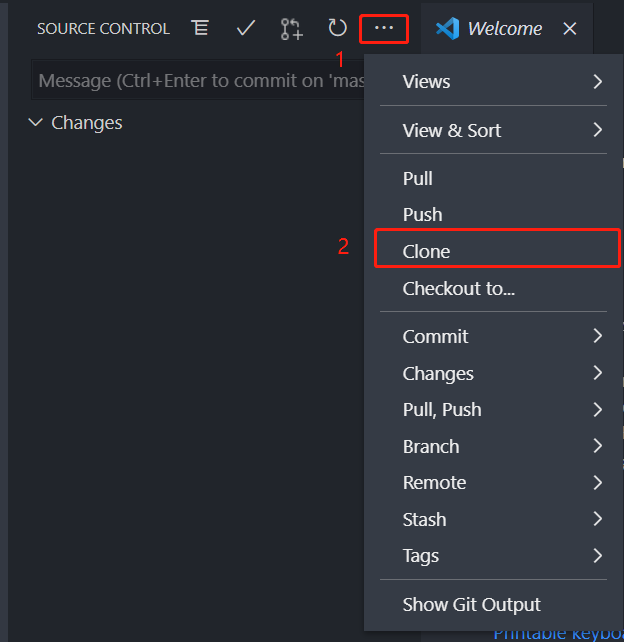
Task: Switch to the Welcome tab
Action: point(505,29)
